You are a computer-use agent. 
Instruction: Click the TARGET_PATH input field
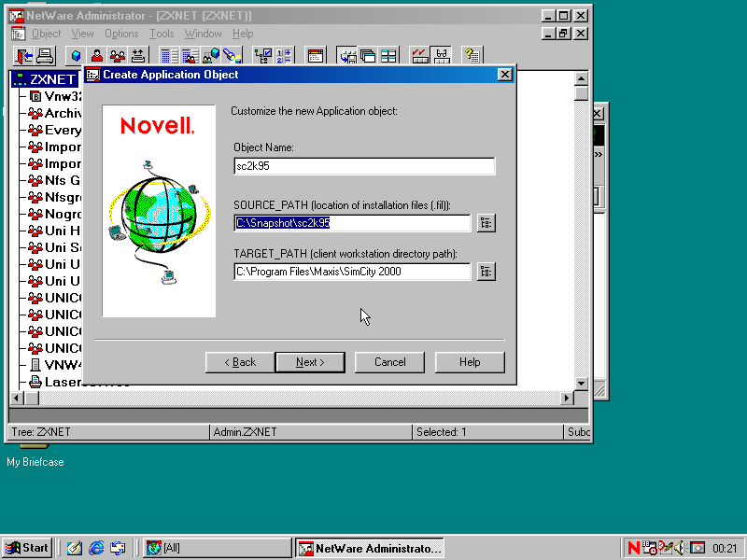coord(352,272)
